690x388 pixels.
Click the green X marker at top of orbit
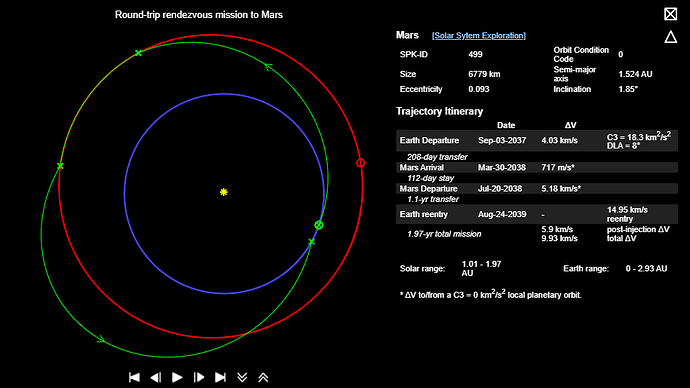(x=138, y=53)
